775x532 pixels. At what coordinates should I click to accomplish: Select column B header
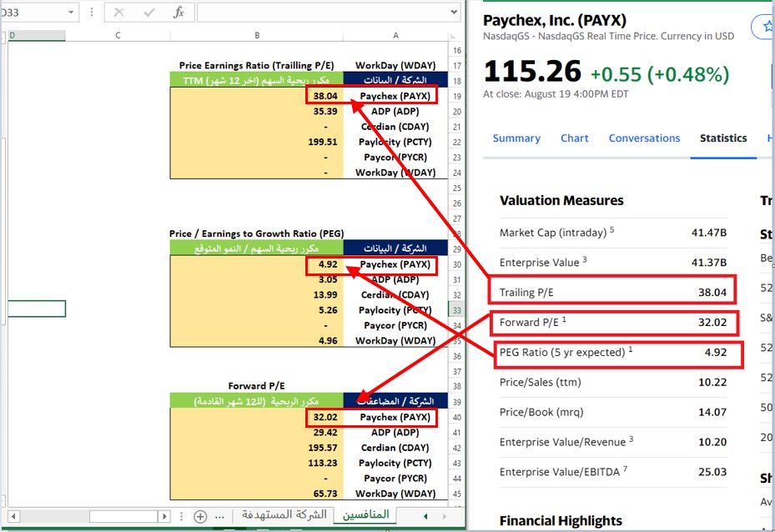click(256, 35)
